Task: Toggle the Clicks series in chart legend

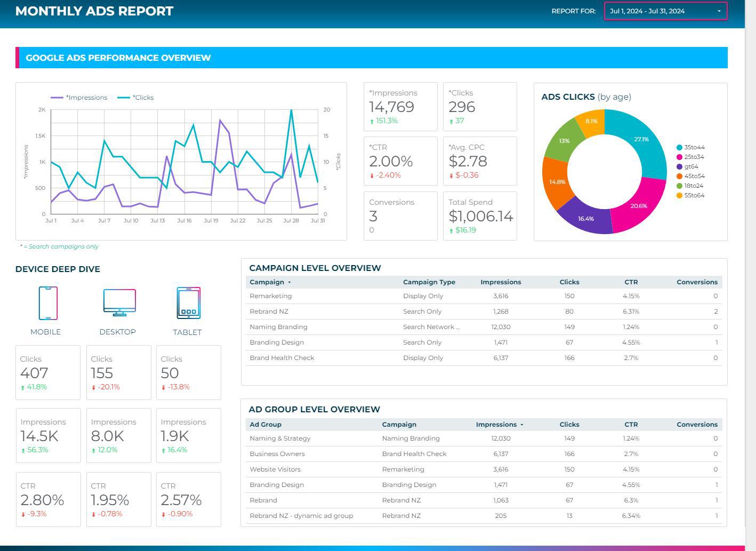Action: [136, 98]
